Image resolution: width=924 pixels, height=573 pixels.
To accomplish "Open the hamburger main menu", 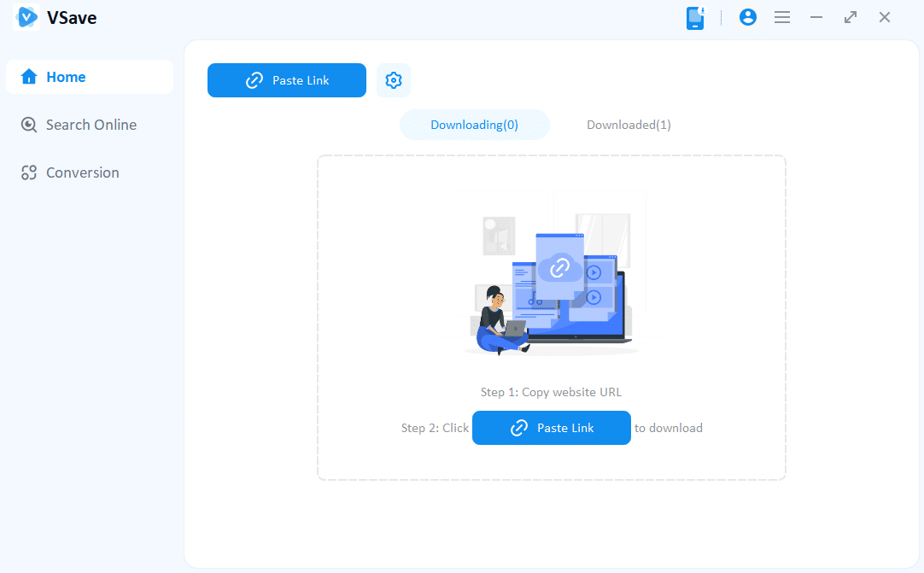I will pyautogui.click(x=781, y=17).
